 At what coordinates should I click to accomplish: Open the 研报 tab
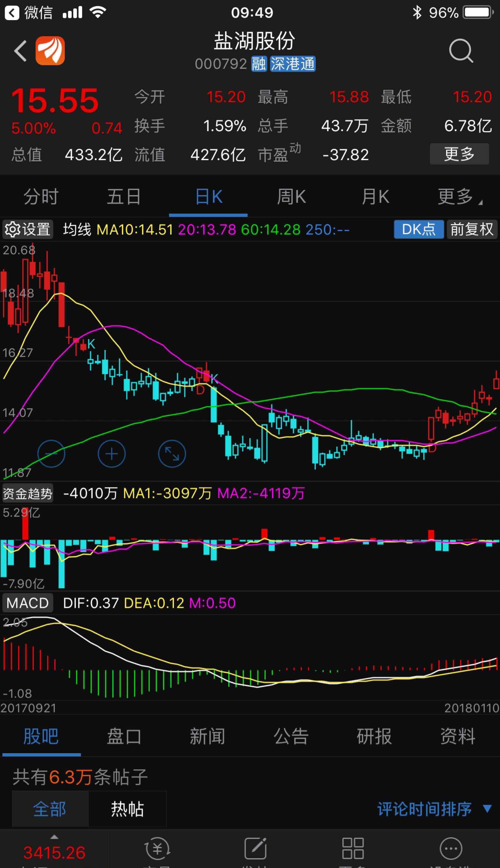click(374, 736)
